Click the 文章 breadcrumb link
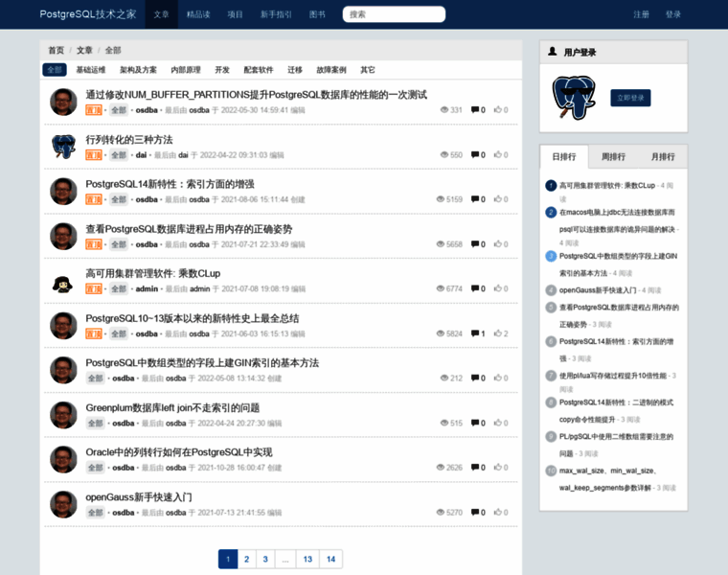 84,50
